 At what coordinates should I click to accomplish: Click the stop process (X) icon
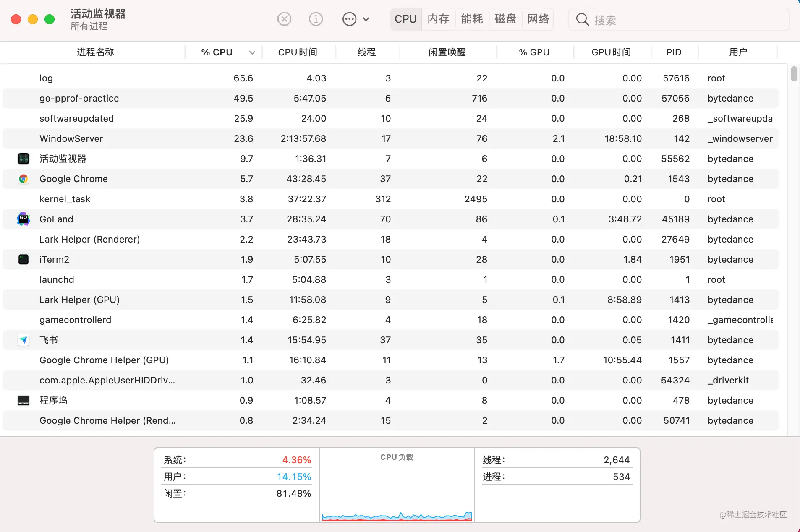pyautogui.click(x=284, y=19)
